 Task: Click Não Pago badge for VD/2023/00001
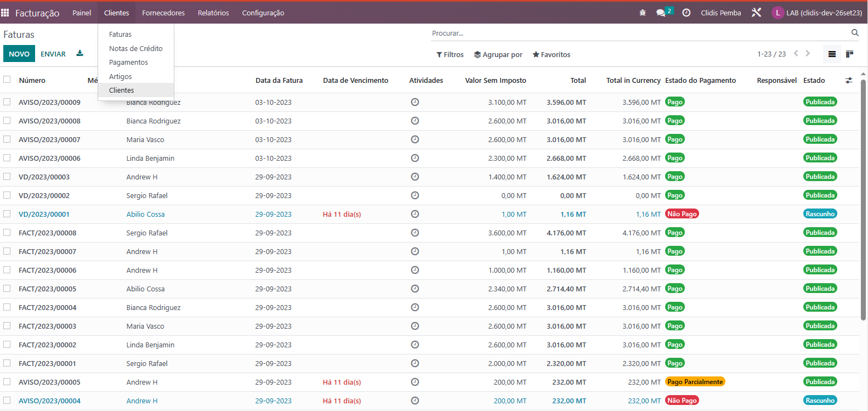pyautogui.click(x=682, y=214)
